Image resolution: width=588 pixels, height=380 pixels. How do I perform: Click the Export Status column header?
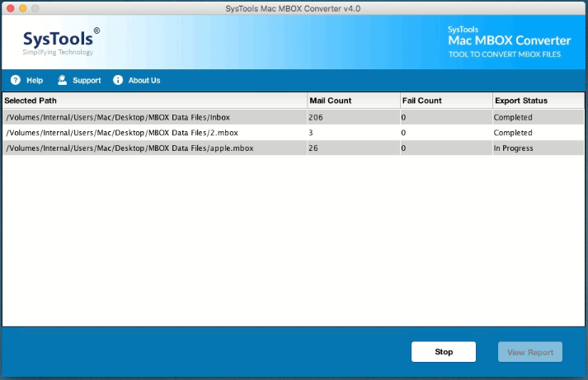click(539, 101)
